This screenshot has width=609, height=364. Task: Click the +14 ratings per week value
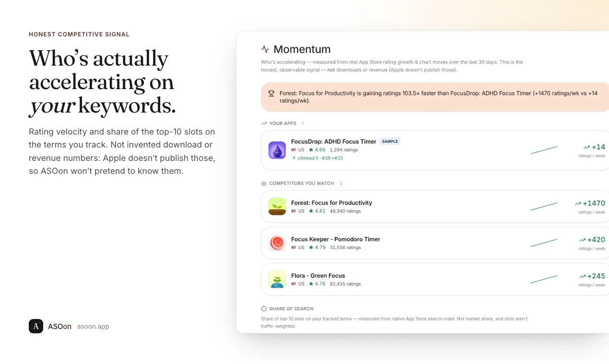coord(598,148)
